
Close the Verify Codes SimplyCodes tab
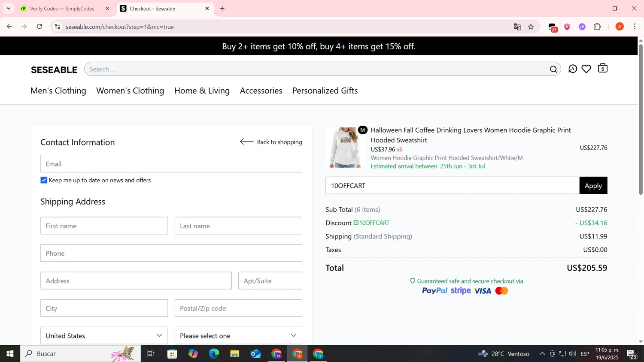pos(107,9)
